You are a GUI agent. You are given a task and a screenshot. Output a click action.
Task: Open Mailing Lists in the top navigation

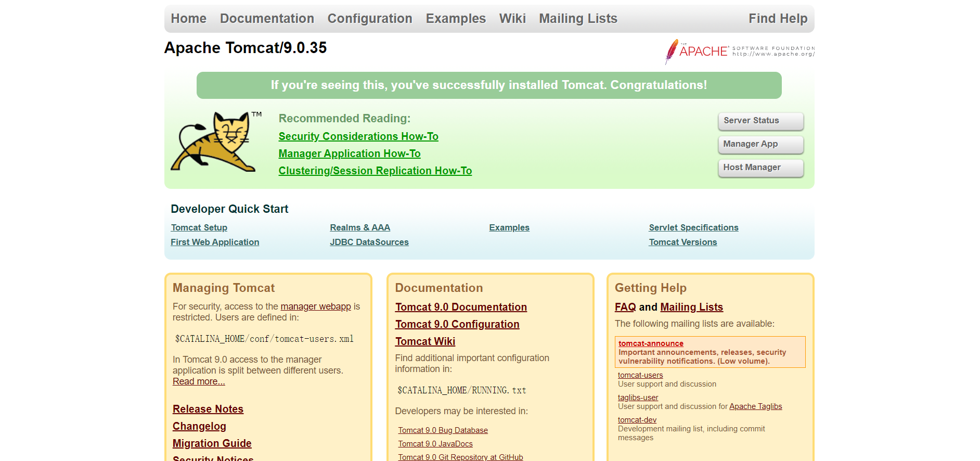point(578,19)
